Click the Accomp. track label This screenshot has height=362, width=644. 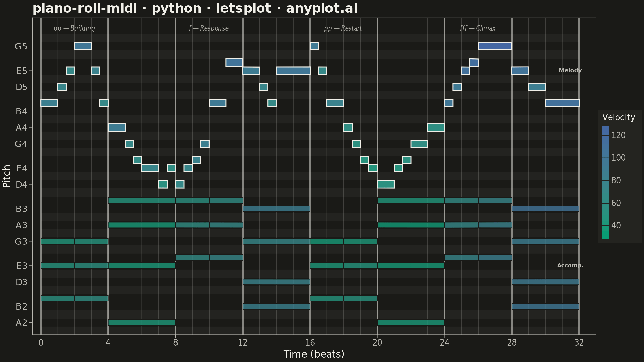570,265
